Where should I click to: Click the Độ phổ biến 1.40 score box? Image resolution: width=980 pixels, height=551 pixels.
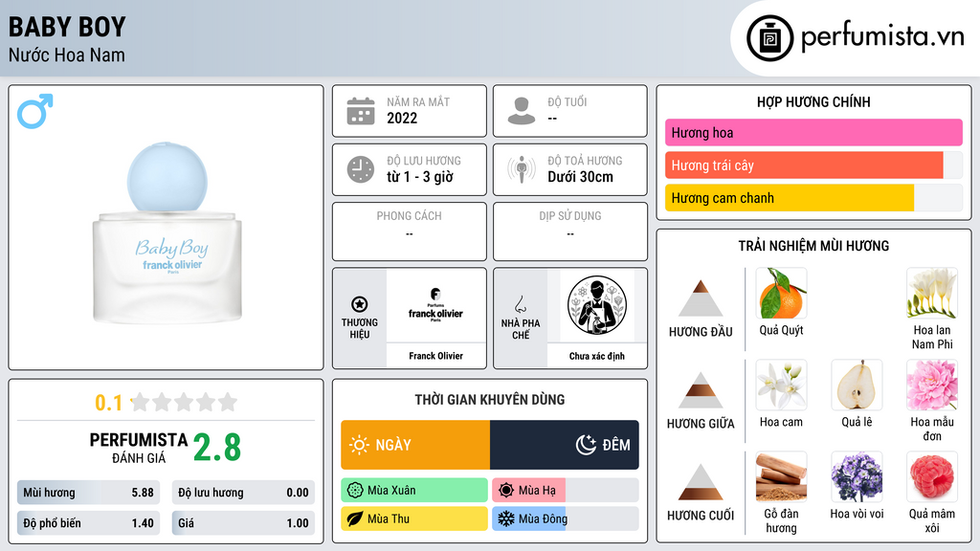click(88, 523)
